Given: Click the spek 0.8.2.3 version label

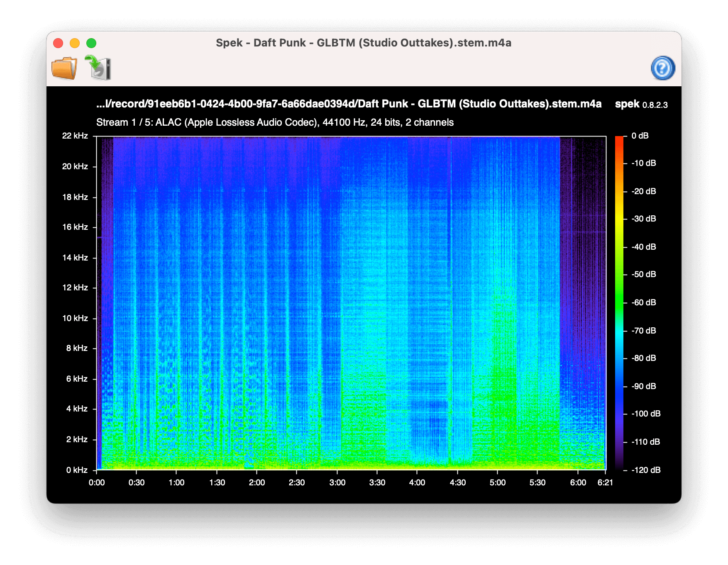Looking at the screenshot, I should 641,104.
